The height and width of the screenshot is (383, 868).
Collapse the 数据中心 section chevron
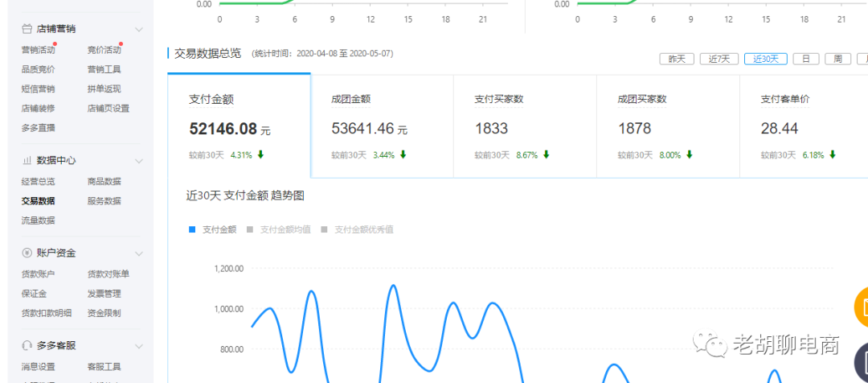(139, 161)
